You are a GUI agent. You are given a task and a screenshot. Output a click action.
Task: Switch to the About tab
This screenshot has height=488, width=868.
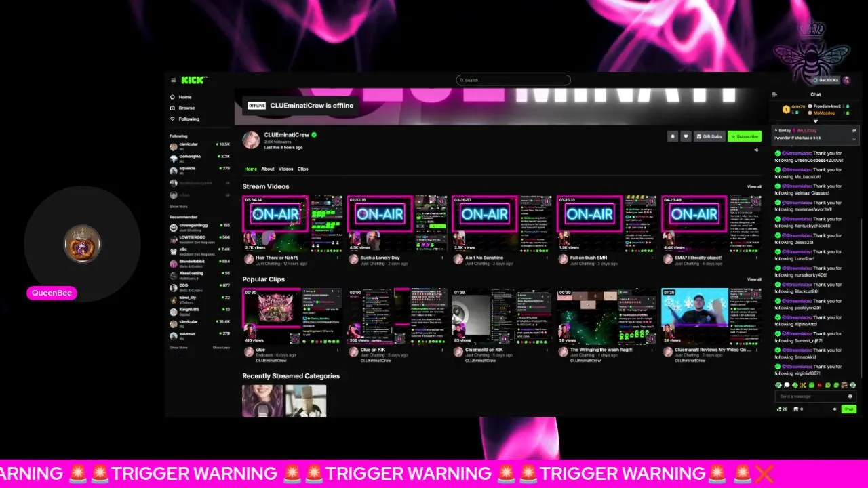click(268, 169)
